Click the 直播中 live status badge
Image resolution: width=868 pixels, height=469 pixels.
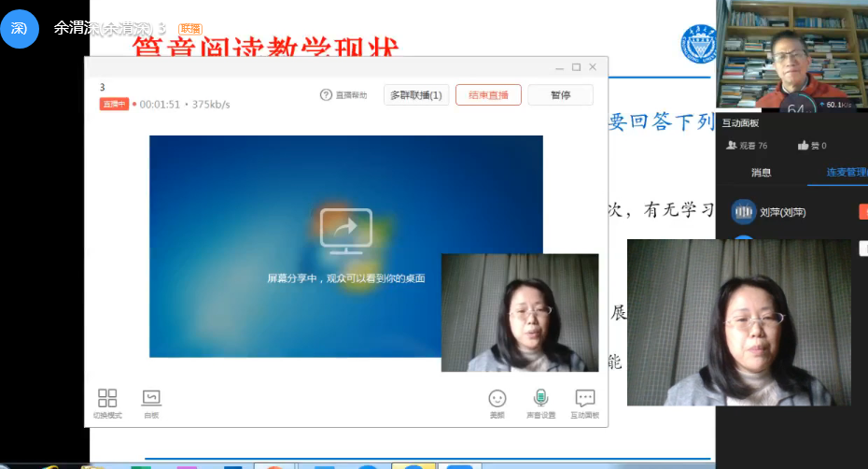coord(113,105)
